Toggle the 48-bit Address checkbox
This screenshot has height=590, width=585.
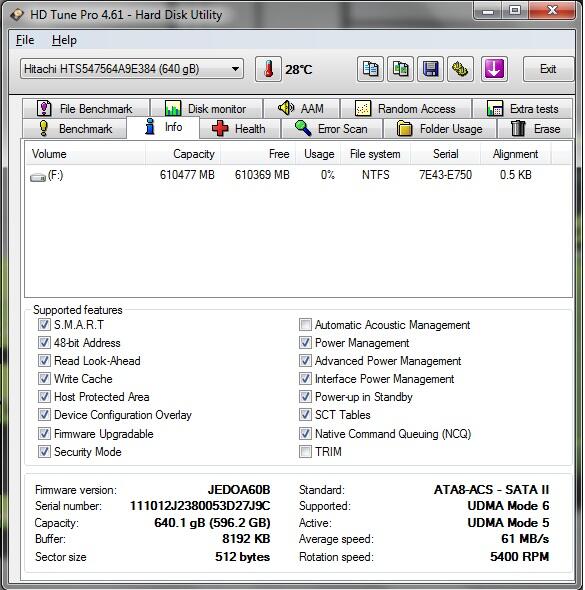click(44, 342)
